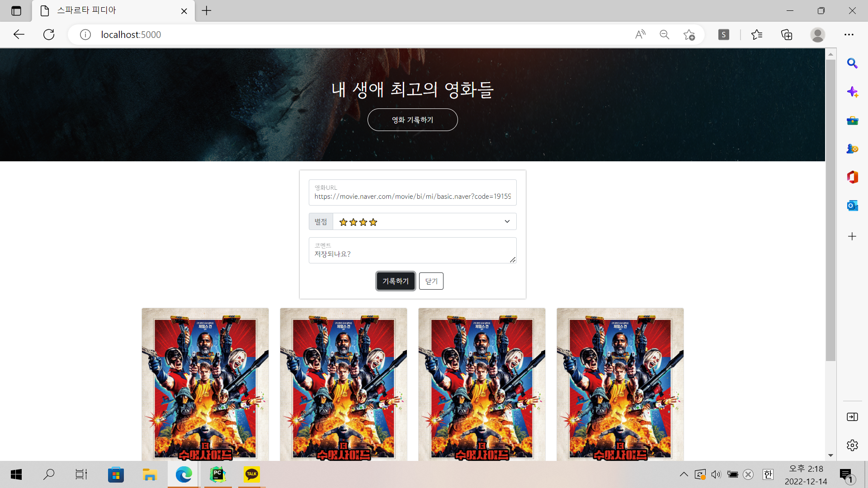Open Task View on taskbar

point(81,474)
